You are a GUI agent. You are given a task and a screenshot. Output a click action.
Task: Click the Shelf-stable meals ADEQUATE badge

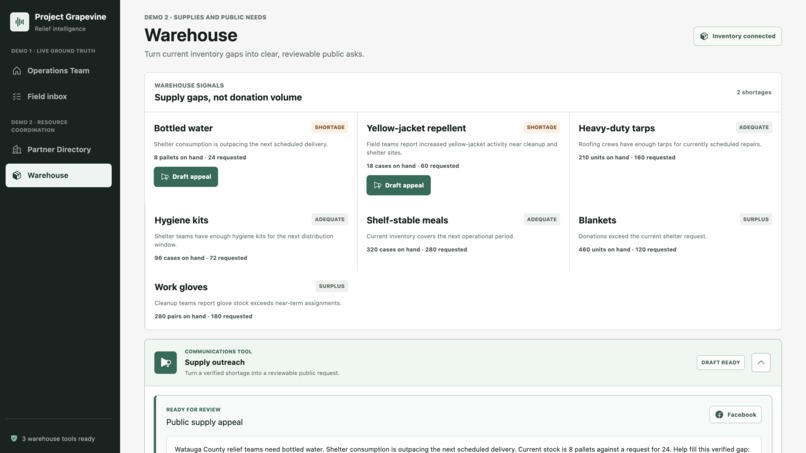(542, 219)
